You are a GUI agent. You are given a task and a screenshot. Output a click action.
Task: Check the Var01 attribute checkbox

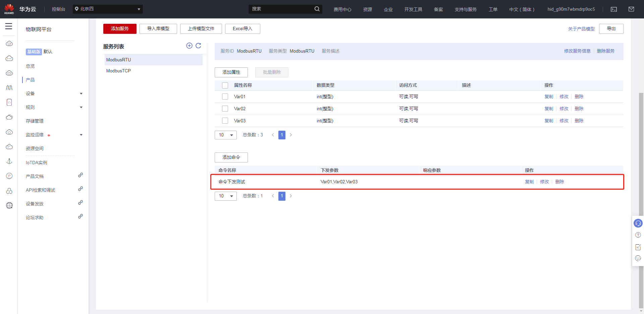[x=225, y=97]
